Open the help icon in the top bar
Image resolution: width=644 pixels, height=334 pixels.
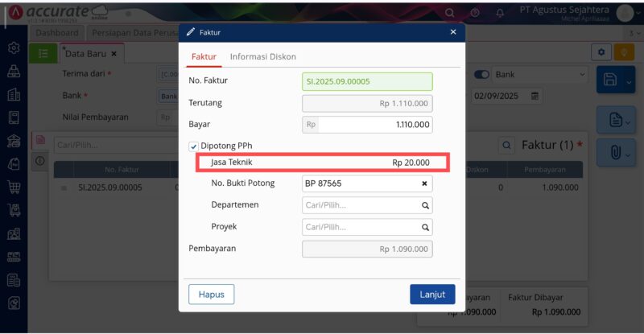click(x=475, y=13)
